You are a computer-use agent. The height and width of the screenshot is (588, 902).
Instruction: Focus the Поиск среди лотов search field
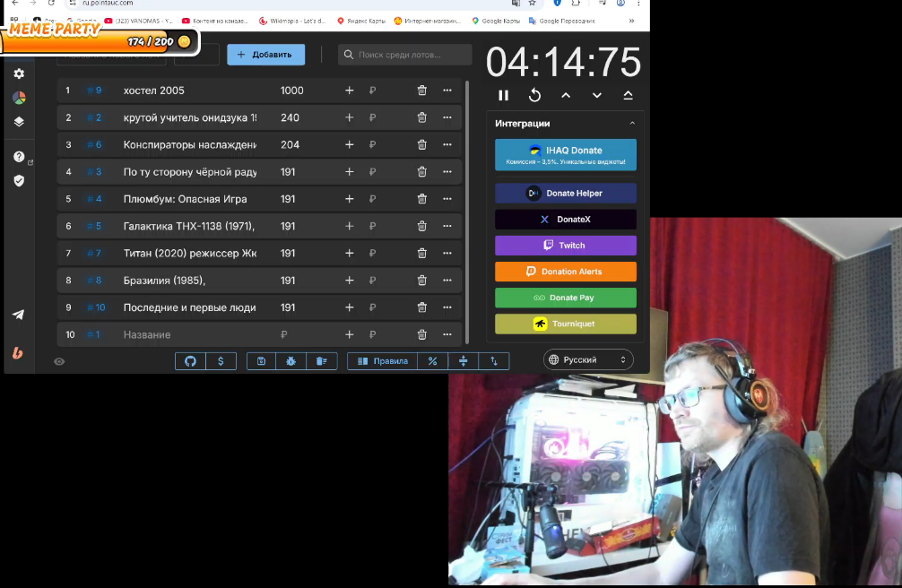tap(405, 55)
